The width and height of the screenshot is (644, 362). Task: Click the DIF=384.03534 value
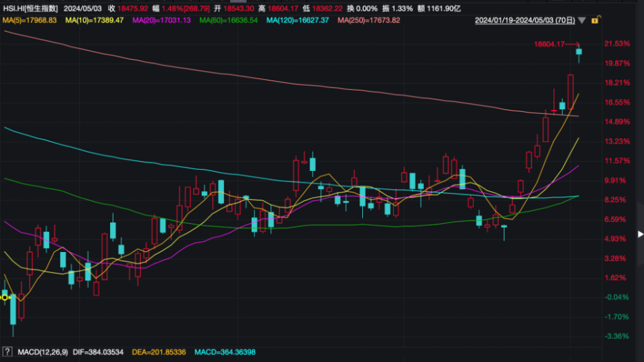[x=98, y=352]
